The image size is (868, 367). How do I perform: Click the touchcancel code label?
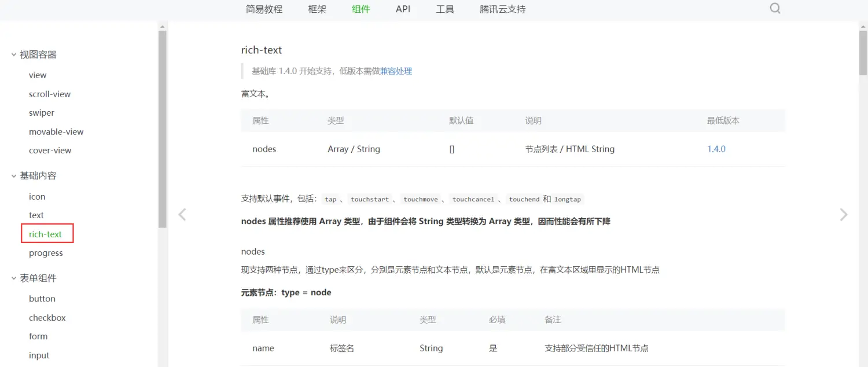473,199
